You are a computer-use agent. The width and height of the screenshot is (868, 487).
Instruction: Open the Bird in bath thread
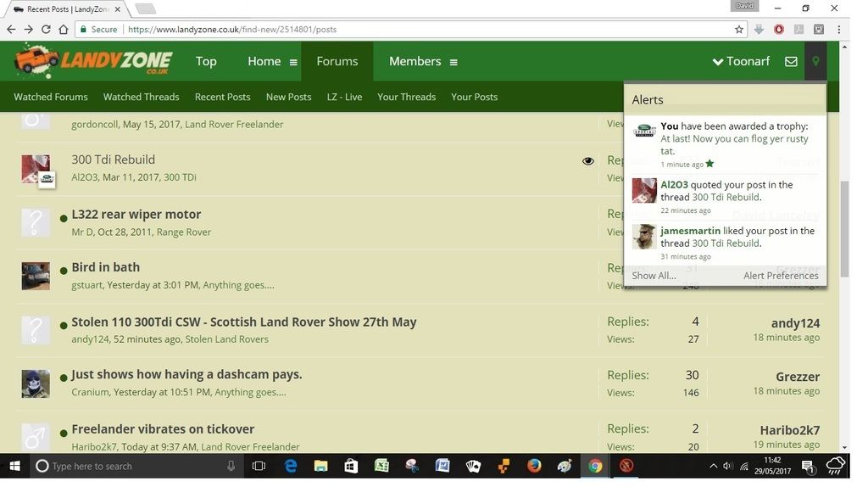[106, 267]
